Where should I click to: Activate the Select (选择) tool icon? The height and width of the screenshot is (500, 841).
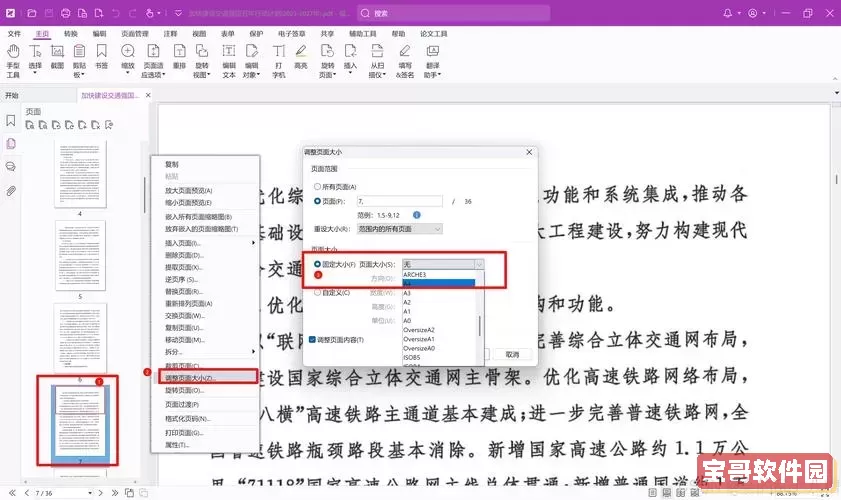coord(35,52)
